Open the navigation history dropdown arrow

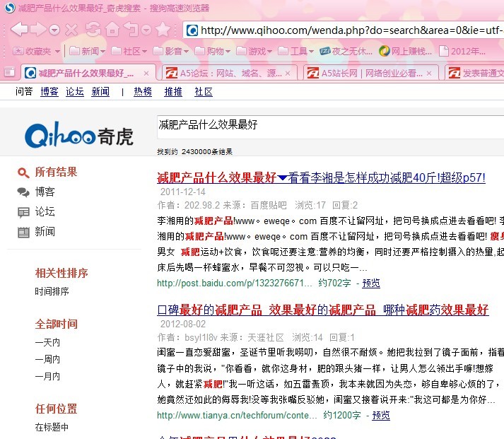54,30
